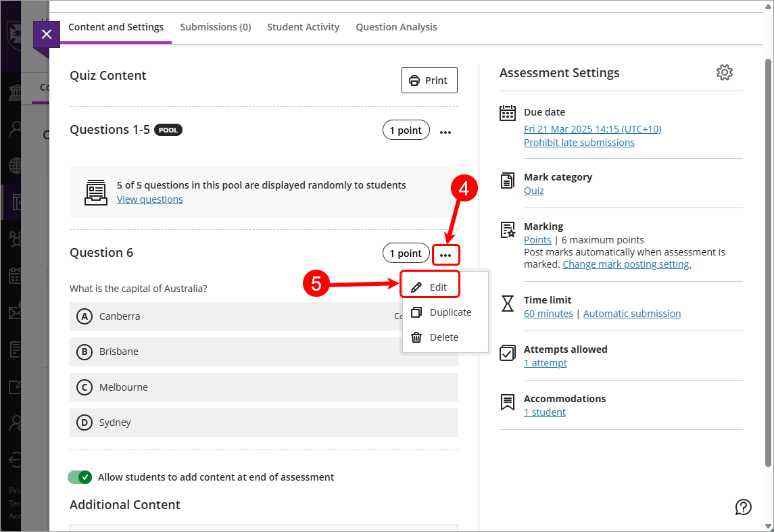Click the question pool icon

pyautogui.click(x=96, y=193)
